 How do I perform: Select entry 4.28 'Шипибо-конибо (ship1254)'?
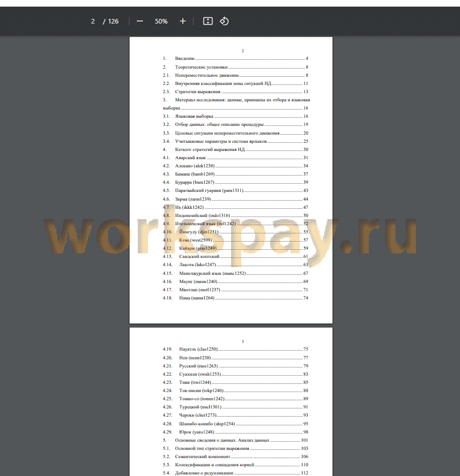pyautogui.click(x=236, y=424)
